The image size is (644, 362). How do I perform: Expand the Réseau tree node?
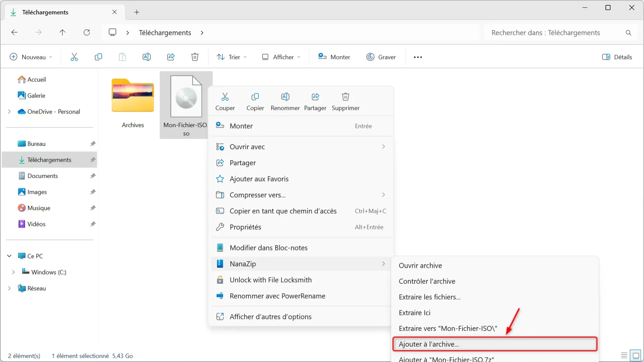click(x=9, y=288)
